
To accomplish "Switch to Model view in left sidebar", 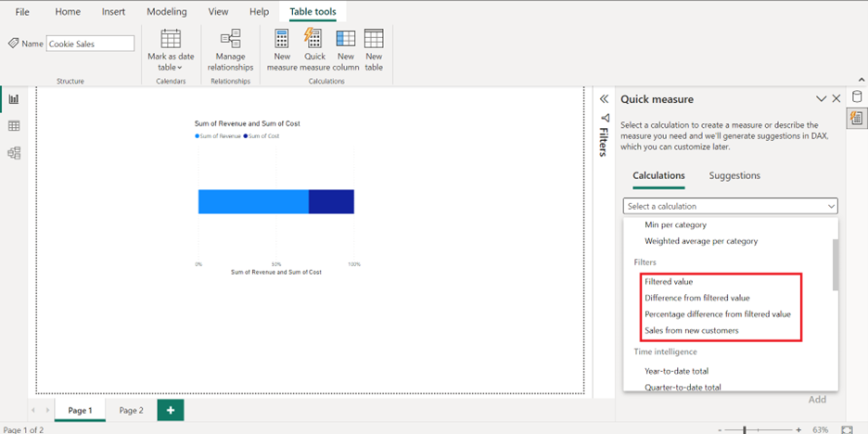I will tap(14, 153).
